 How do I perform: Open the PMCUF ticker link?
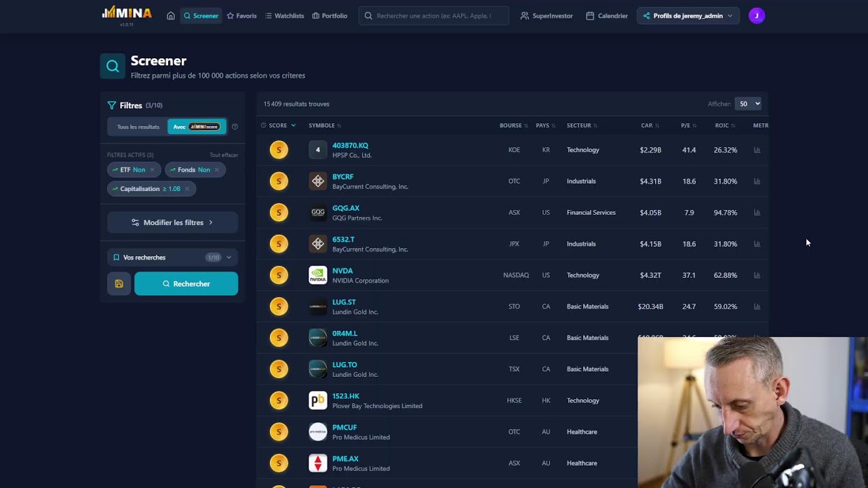pos(344,428)
